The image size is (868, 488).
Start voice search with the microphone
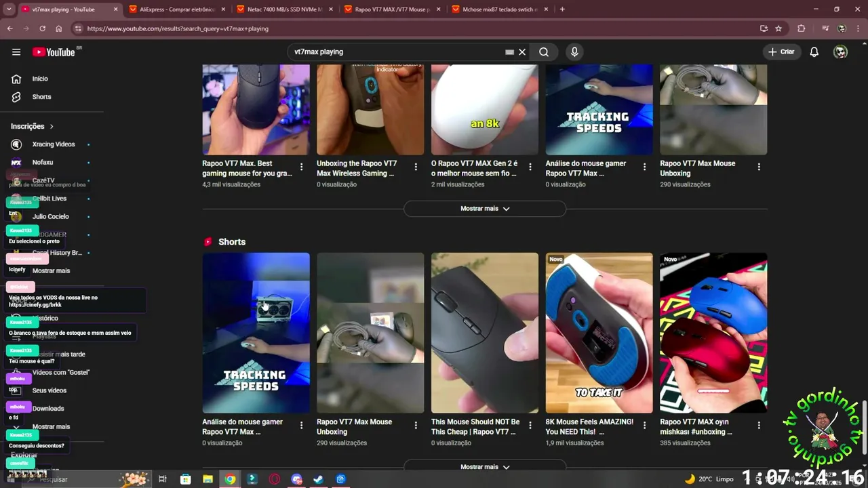pos(574,52)
